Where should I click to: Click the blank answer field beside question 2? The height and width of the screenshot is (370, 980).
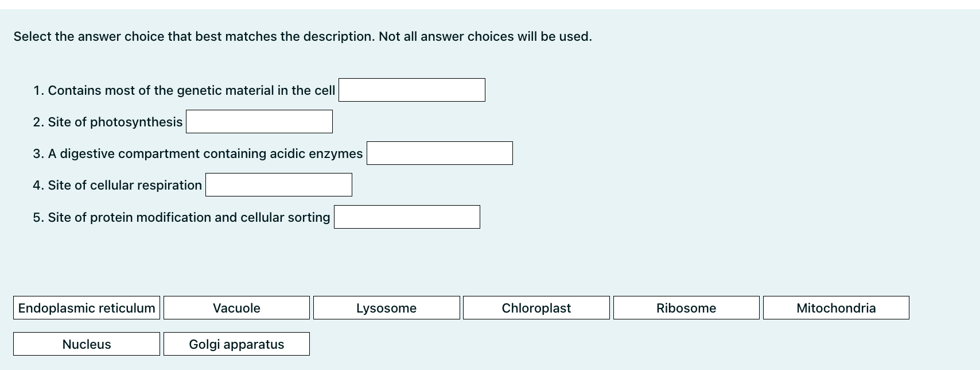point(259,121)
